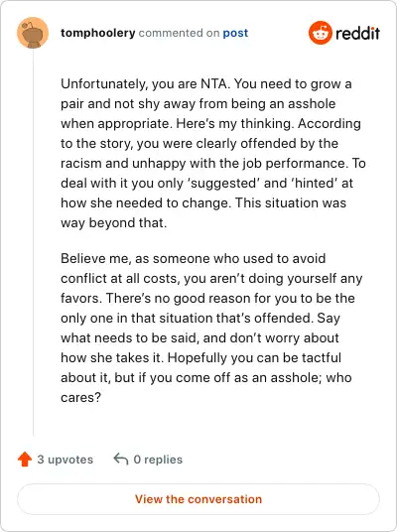Click the reddit wordmark text

click(x=357, y=34)
